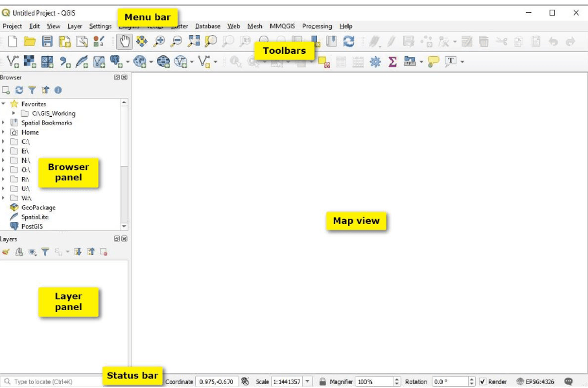This screenshot has height=388, width=588.
Task: Toggle the Render checkbox
Action: click(x=482, y=382)
